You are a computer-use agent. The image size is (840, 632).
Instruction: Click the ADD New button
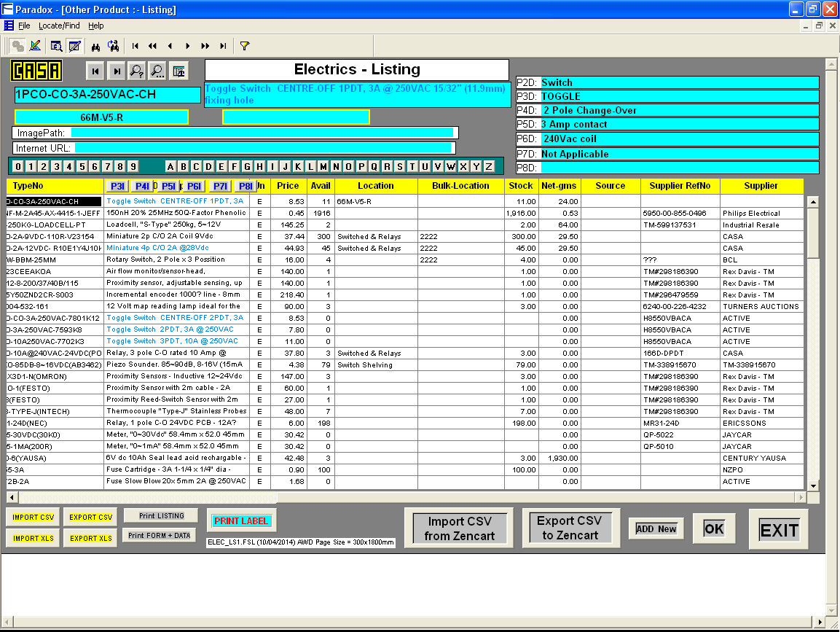click(x=656, y=529)
